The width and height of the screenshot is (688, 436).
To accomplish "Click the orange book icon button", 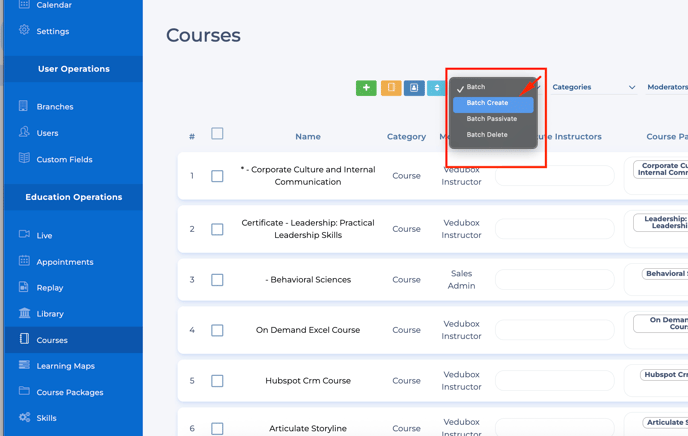I will 391,88.
